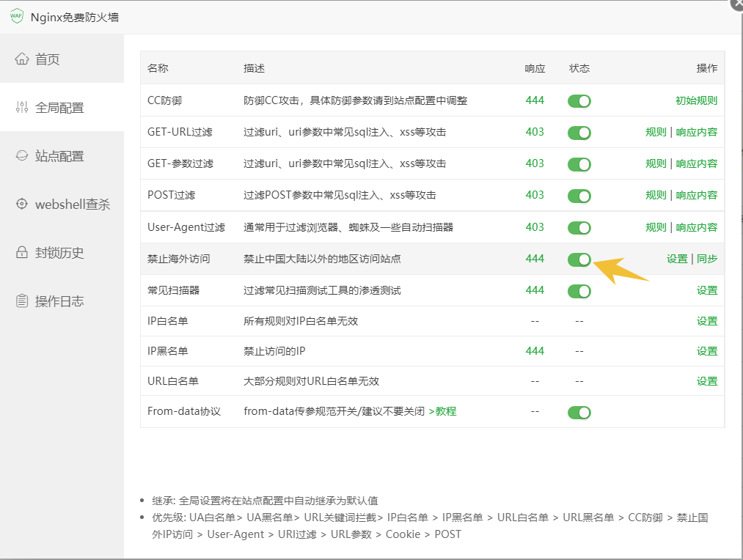The image size is (743, 560).
Task: Click the URL白名单 rule name
Action: (x=173, y=381)
